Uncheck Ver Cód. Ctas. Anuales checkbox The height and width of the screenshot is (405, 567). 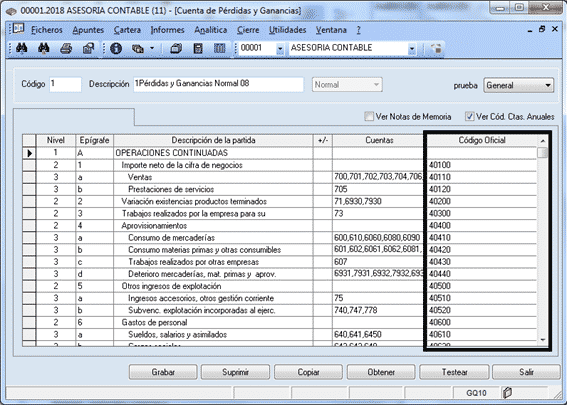[x=469, y=116]
